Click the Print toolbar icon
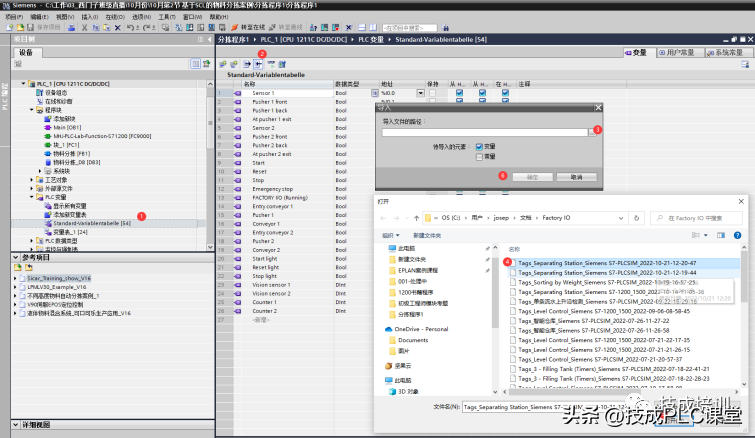 [x=71, y=27]
